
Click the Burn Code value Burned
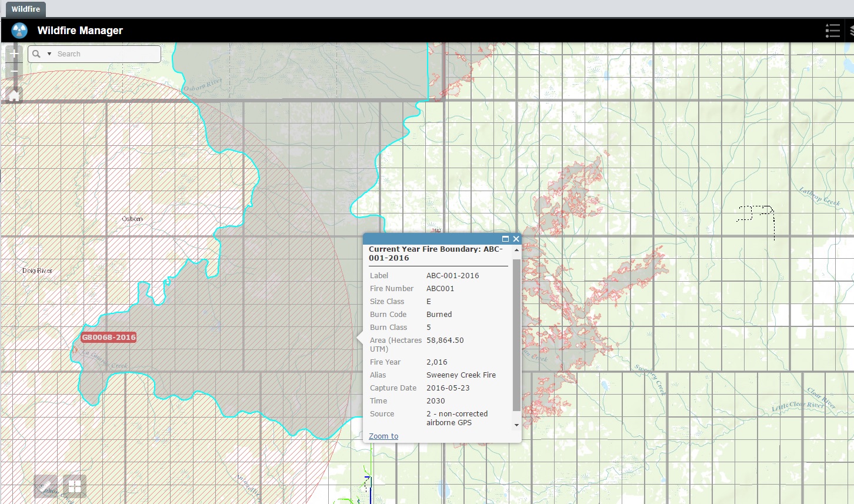tap(439, 314)
